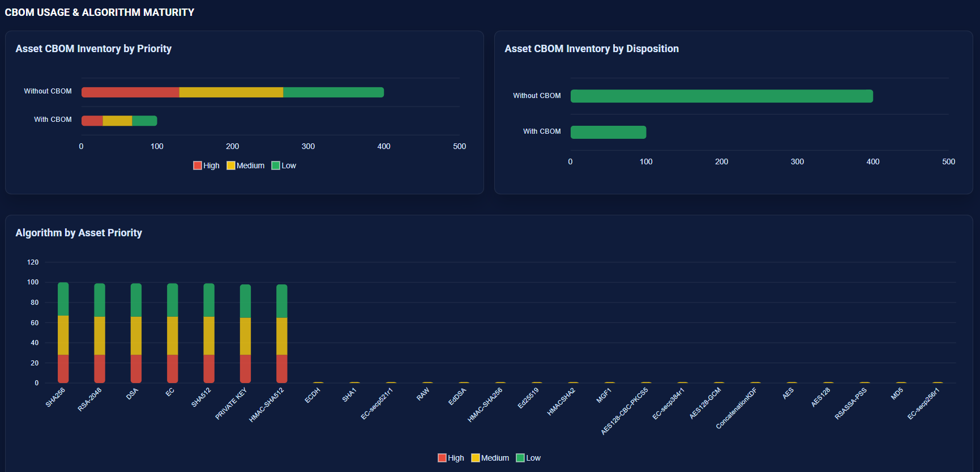980x472 pixels.
Task: Click green segment of HMAC-SHA512 column
Action: tap(282, 301)
